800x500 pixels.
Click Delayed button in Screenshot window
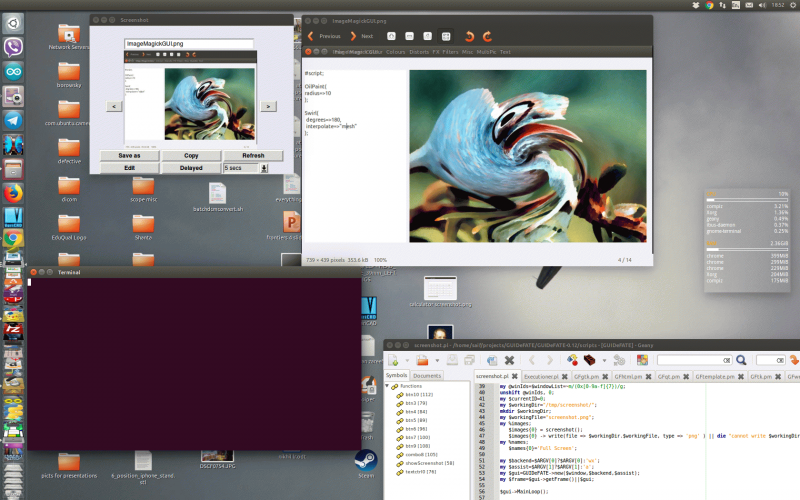point(191,168)
